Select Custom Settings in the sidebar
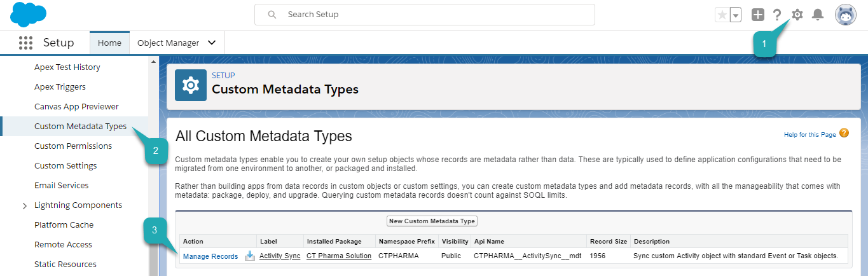868x276 pixels. [x=65, y=166]
